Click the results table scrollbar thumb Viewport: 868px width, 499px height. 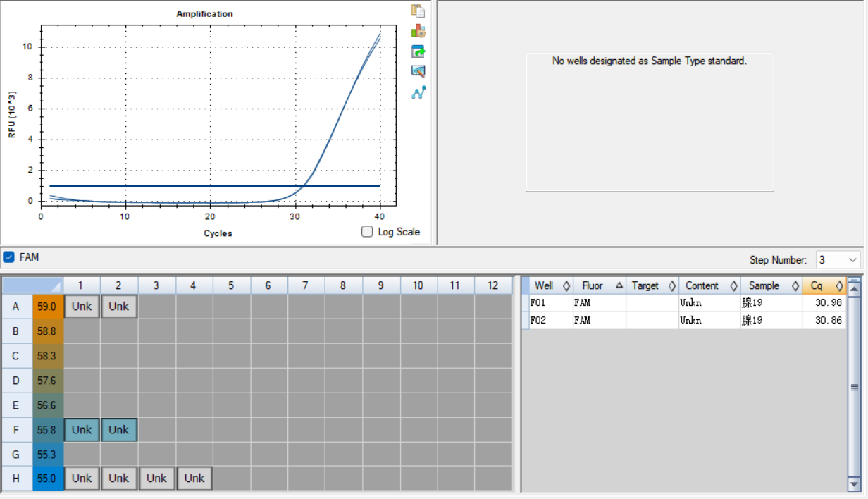click(855, 388)
